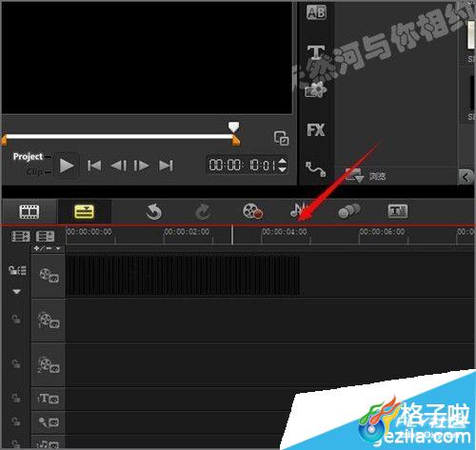Switch to Timeline View
Image resolution: width=476 pixels, height=450 pixels.
[84, 211]
